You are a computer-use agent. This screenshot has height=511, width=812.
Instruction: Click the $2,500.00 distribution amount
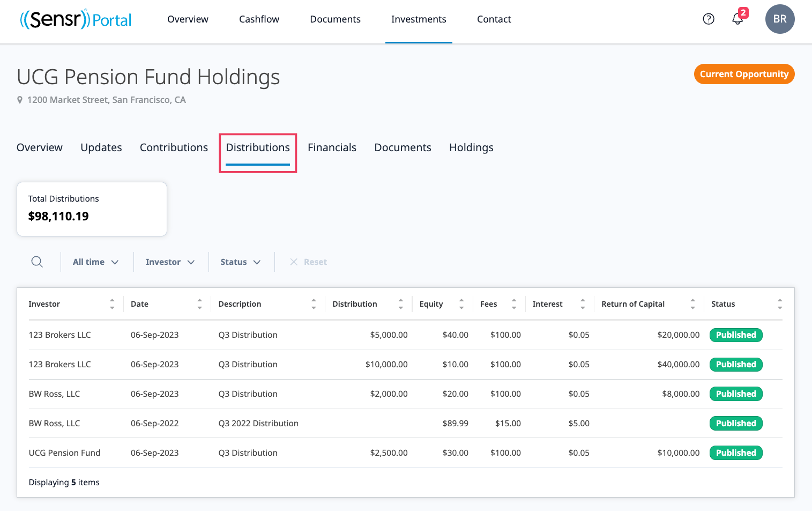pos(389,453)
